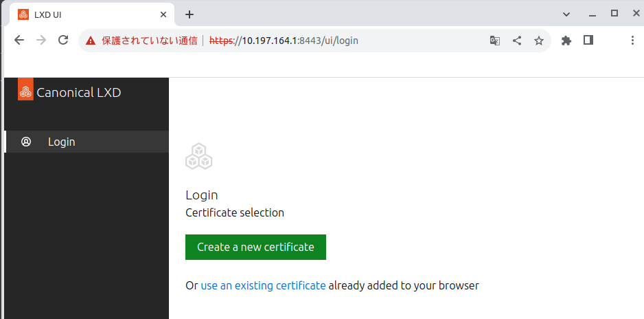Click Create a new certificate button

pyautogui.click(x=255, y=247)
